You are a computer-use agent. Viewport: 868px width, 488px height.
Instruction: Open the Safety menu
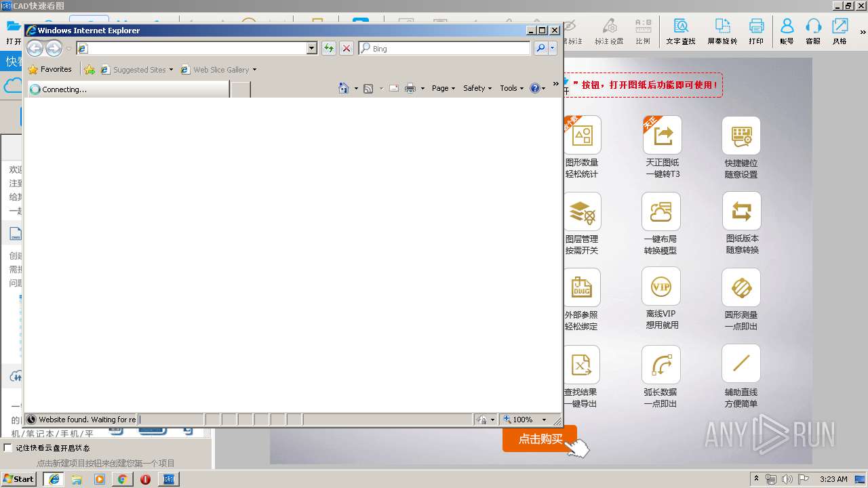477,88
